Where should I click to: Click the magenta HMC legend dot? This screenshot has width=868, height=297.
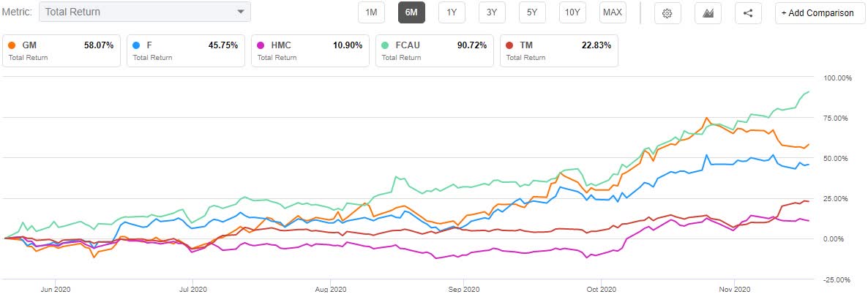261,45
